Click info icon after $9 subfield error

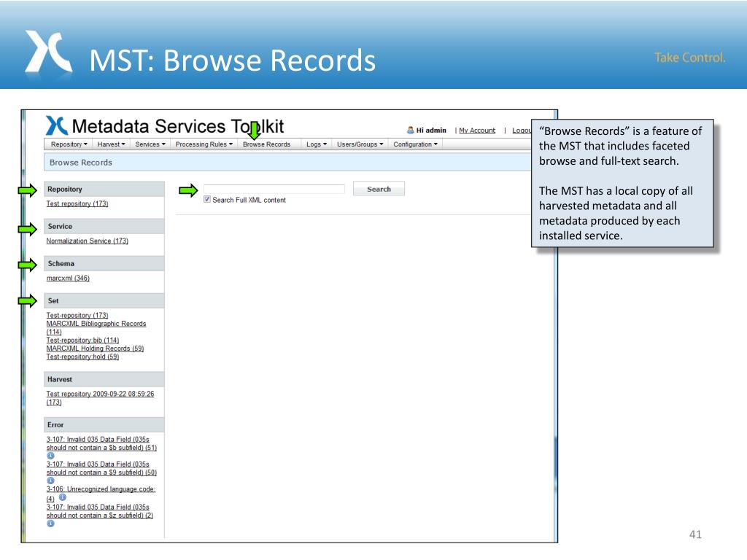pyautogui.click(x=50, y=481)
